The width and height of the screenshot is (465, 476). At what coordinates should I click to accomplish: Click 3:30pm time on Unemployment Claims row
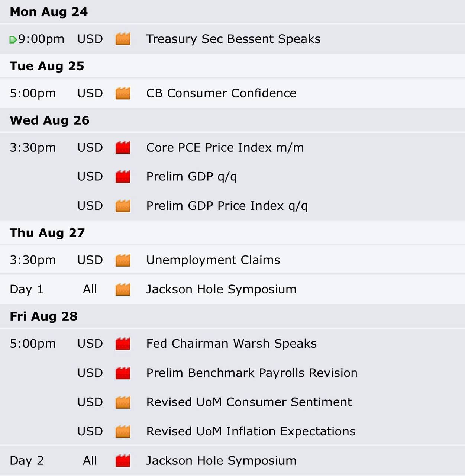[33, 260]
